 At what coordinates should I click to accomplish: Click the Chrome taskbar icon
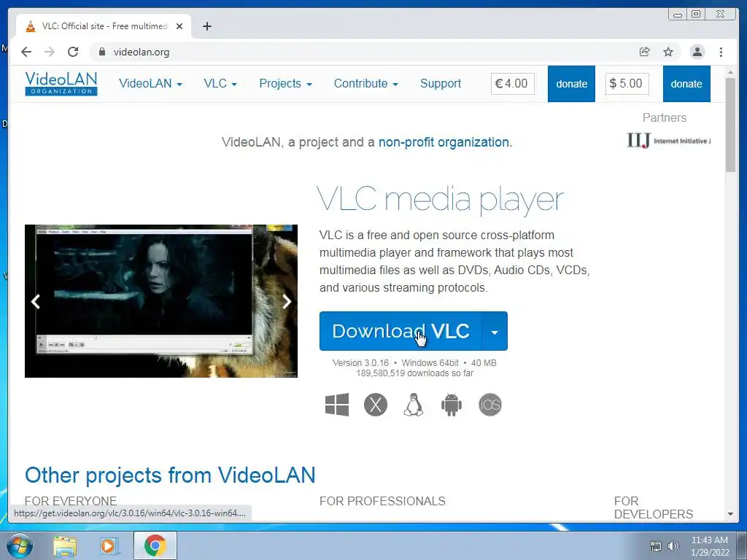(x=155, y=545)
